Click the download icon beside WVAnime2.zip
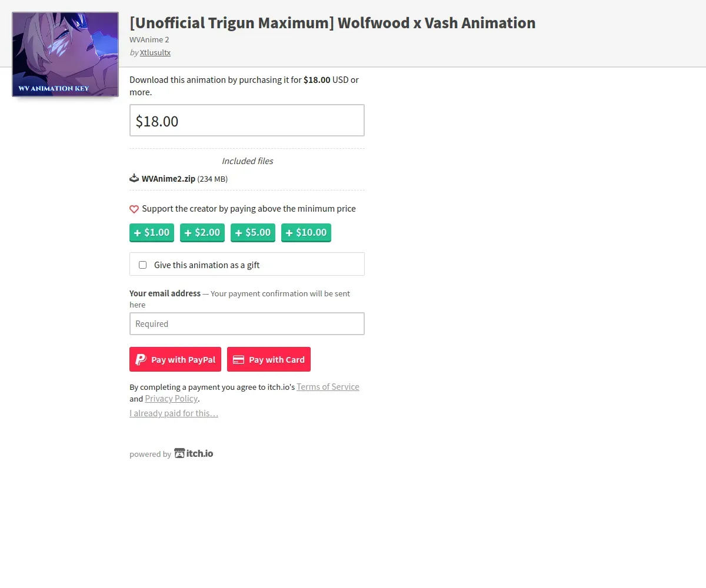Screen dimensions: 706x588 [x=134, y=178]
